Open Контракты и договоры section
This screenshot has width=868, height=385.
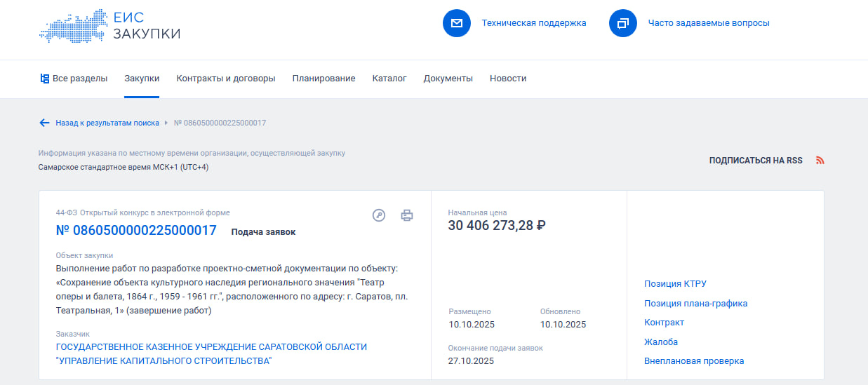(x=226, y=79)
